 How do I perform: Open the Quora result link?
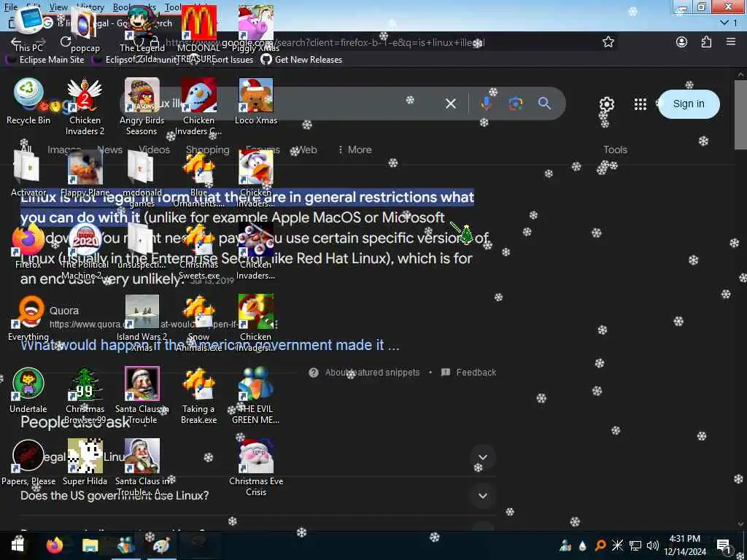[x=64, y=311]
